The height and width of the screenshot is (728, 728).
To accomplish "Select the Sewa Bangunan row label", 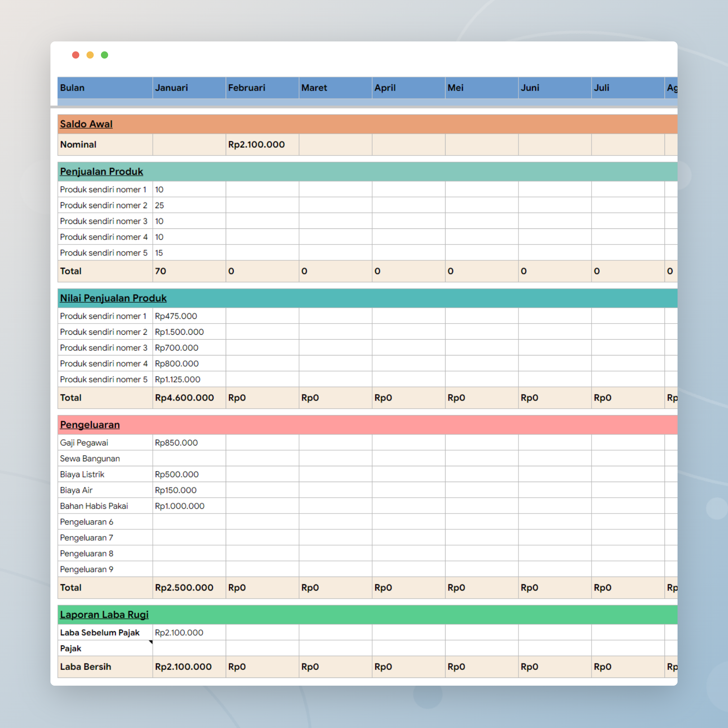I will (x=105, y=459).
